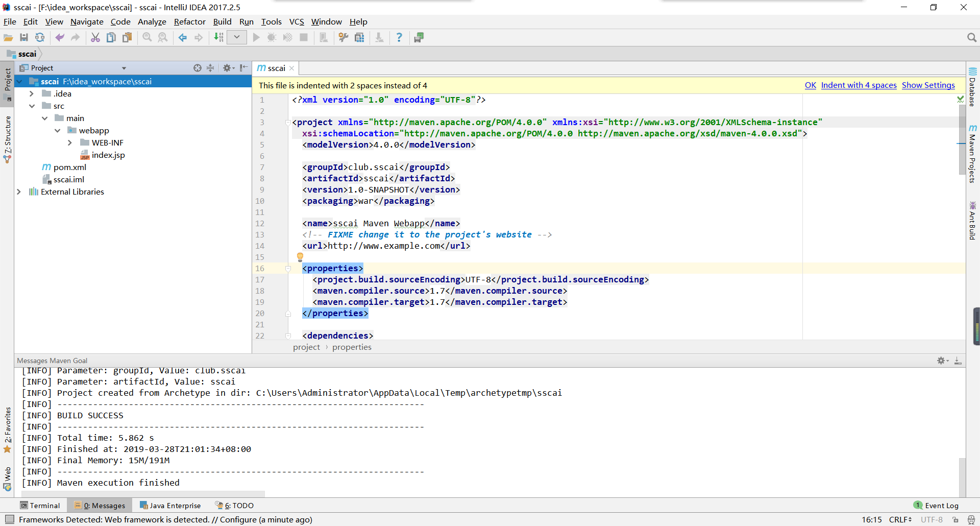Screen dimensions: 980x526
Task: Switch to the Terminal tool tab
Action: click(x=40, y=505)
